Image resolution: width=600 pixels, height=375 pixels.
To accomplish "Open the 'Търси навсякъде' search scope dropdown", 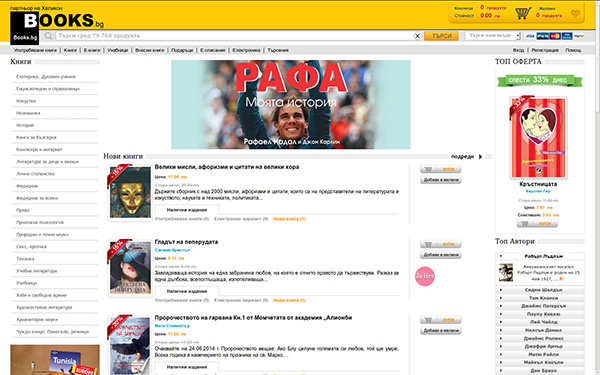I will pos(492,36).
